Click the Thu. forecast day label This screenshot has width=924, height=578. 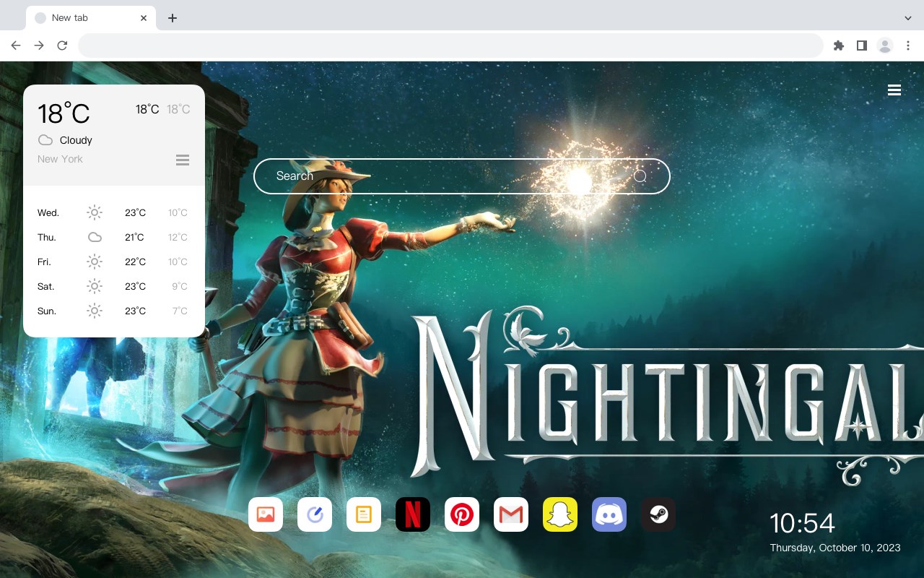click(47, 237)
